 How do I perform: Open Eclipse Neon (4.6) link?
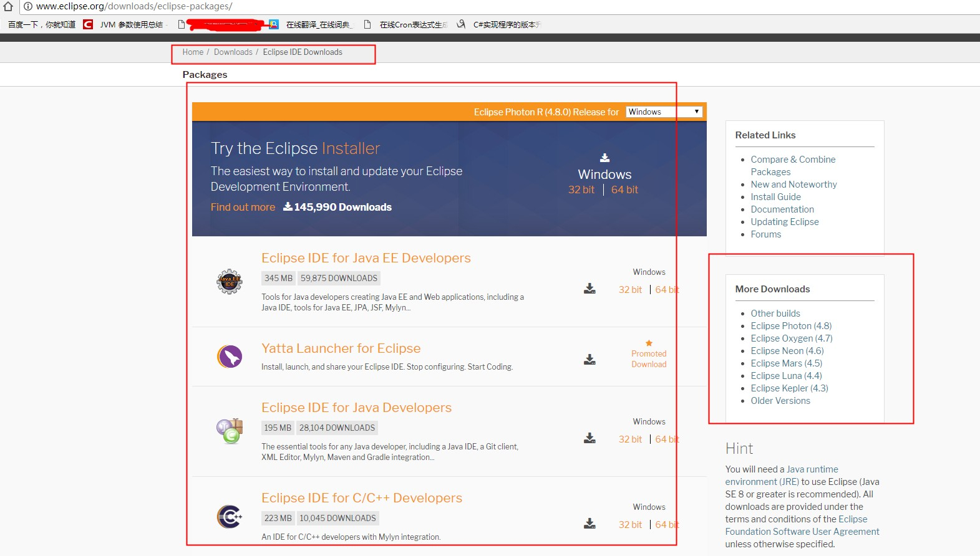787,351
